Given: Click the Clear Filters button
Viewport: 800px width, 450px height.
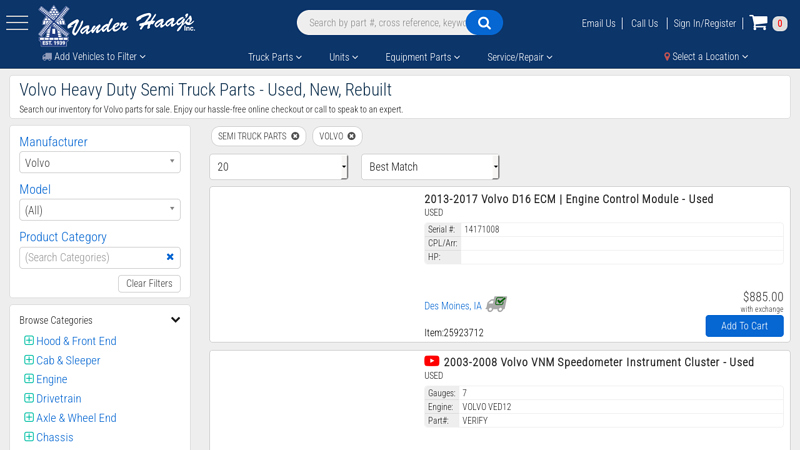Looking at the screenshot, I should point(149,283).
